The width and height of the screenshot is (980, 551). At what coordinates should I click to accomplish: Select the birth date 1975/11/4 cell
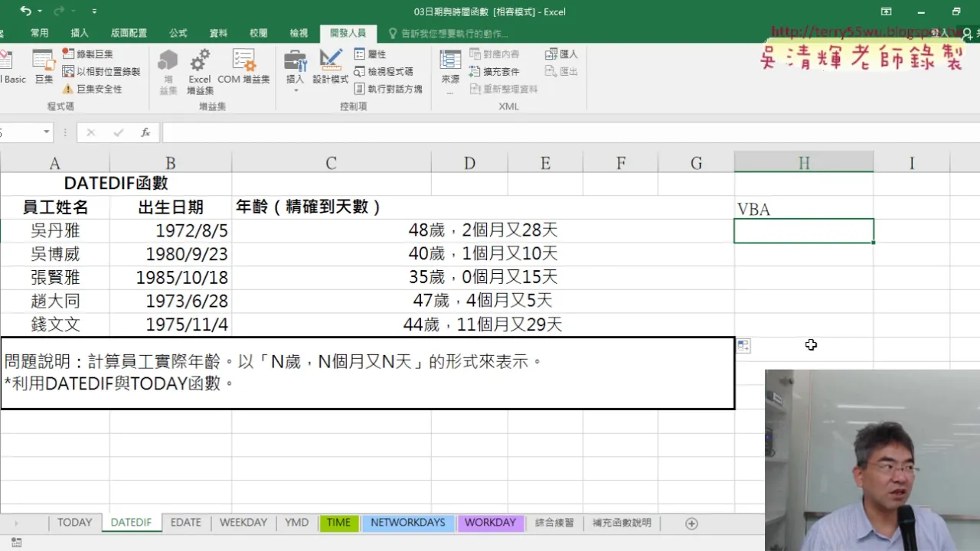click(170, 324)
